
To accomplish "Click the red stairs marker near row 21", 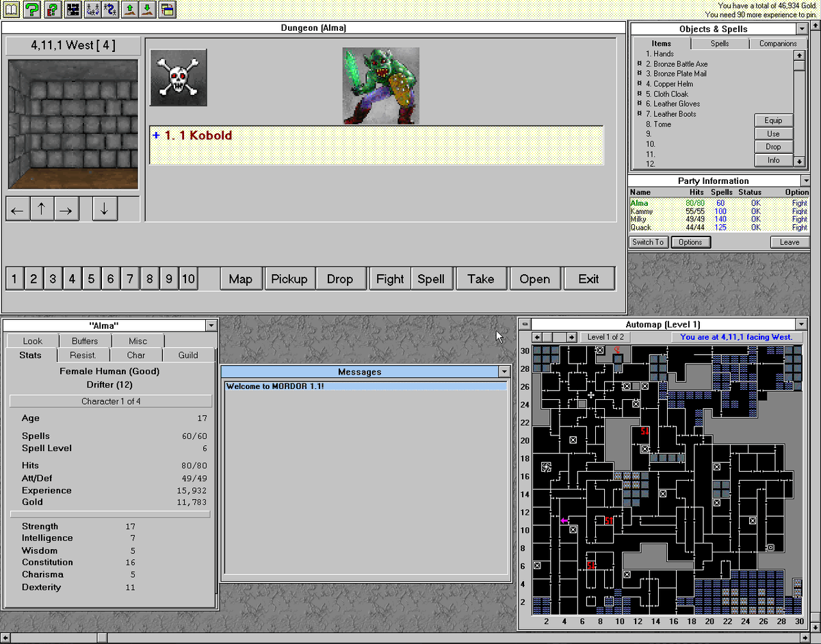I will [x=644, y=431].
